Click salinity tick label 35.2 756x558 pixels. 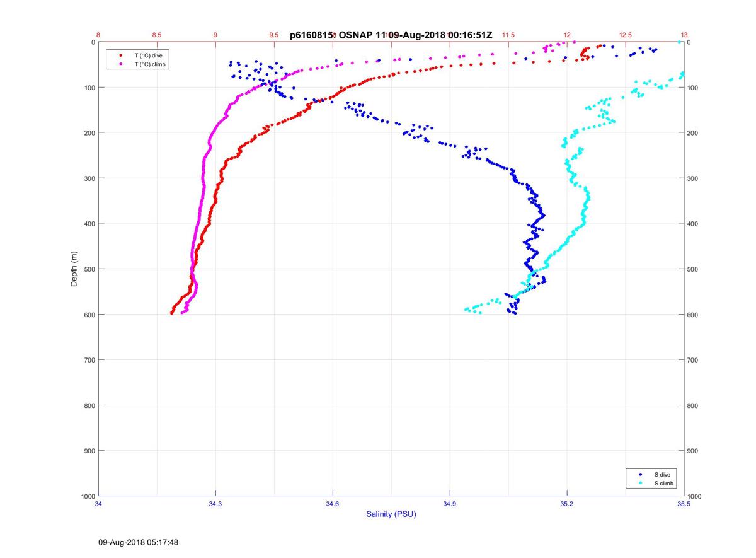[x=567, y=504]
